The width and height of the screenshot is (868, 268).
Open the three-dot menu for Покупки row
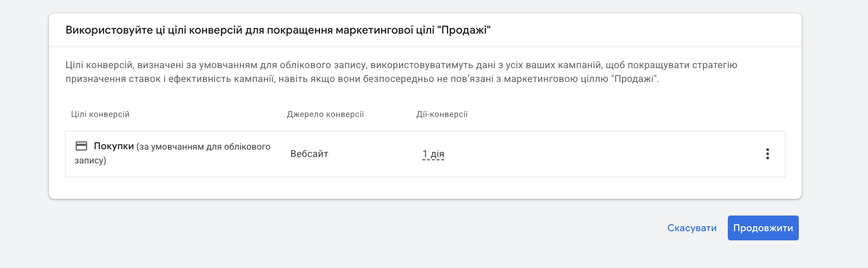point(767,154)
